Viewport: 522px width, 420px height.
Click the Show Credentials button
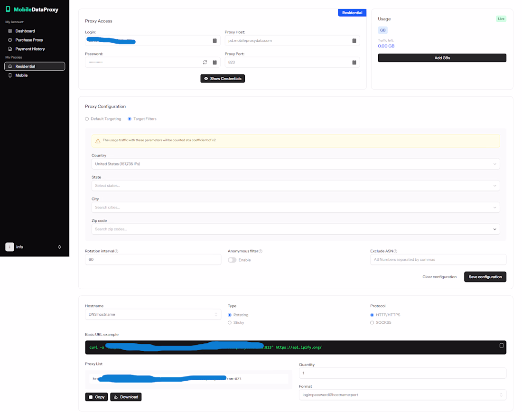pos(223,79)
